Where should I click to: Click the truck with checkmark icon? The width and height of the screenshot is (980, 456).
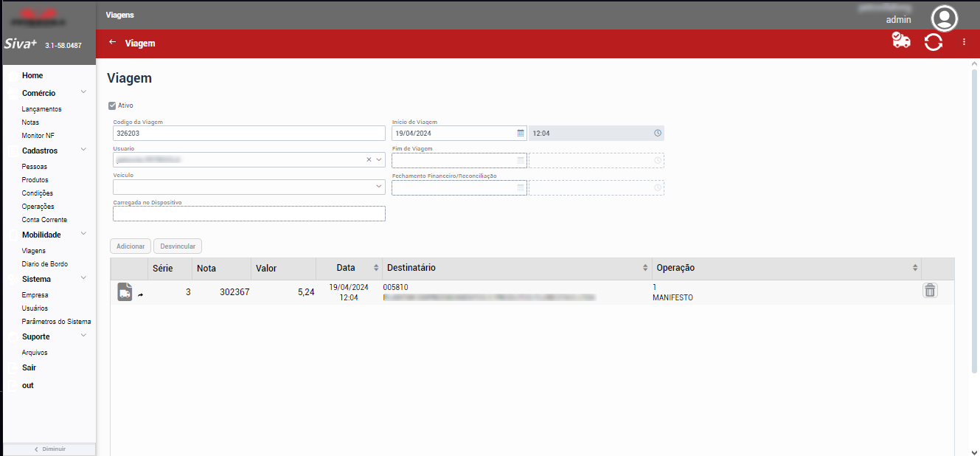point(900,41)
